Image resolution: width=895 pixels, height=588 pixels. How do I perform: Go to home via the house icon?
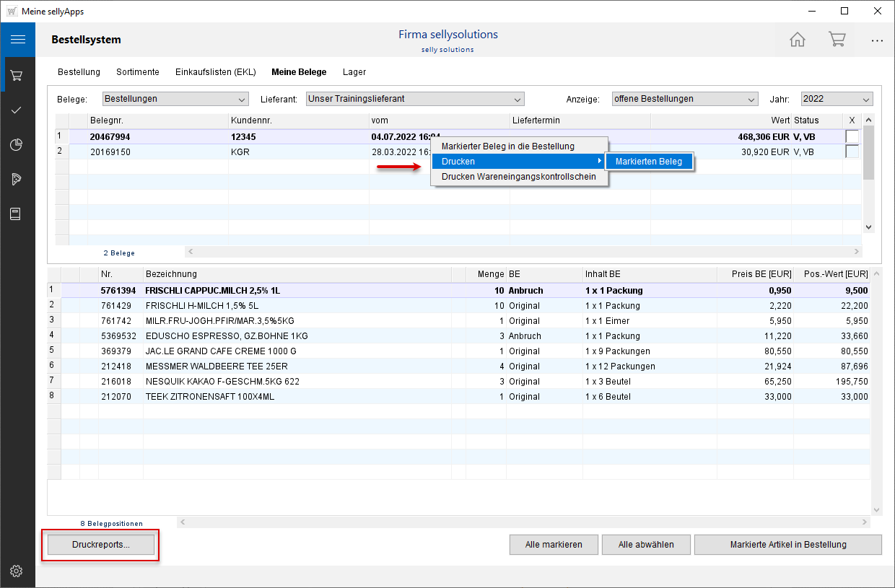(797, 40)
